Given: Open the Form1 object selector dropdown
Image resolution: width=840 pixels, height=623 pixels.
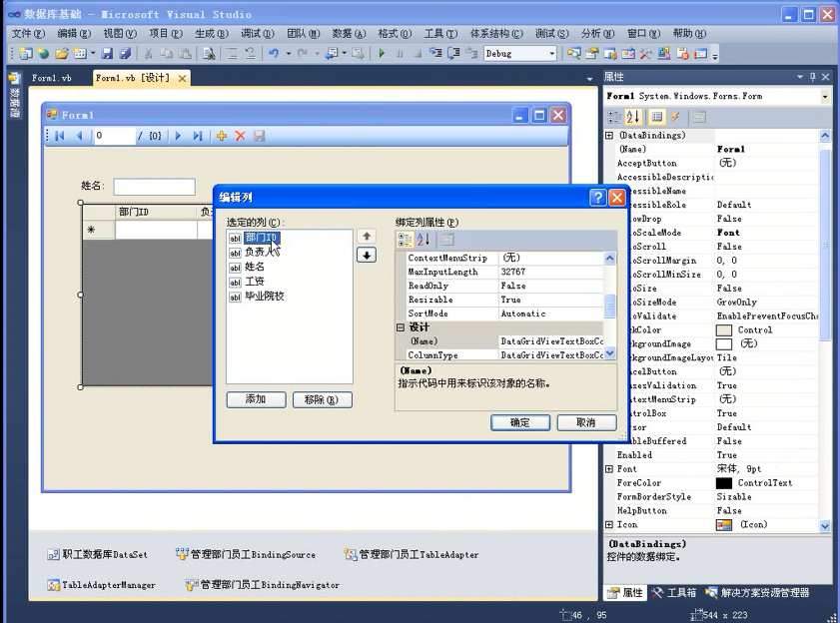Looking at the screenshot, I should [x=824, y=97].
